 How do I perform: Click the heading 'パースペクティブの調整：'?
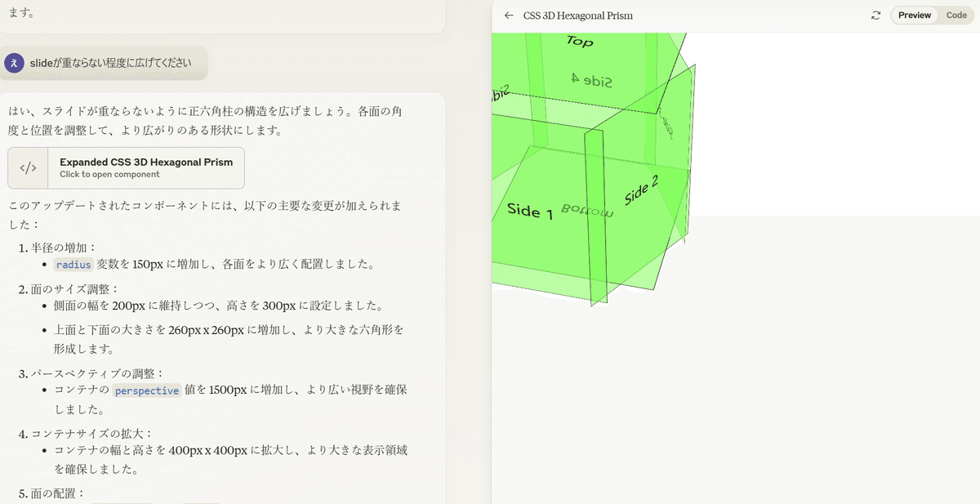pyautogui.click(x=98, y=373)
